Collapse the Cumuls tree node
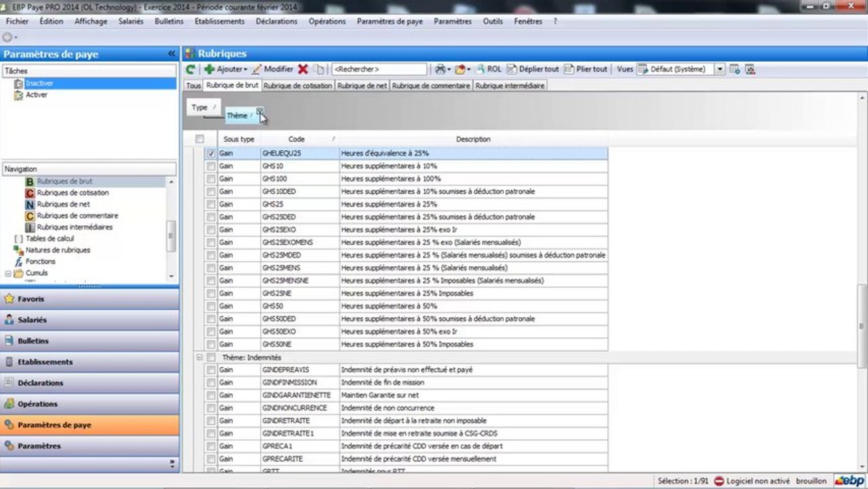The height and width of the screenshot is (489, 868). [x=7, y=273]
